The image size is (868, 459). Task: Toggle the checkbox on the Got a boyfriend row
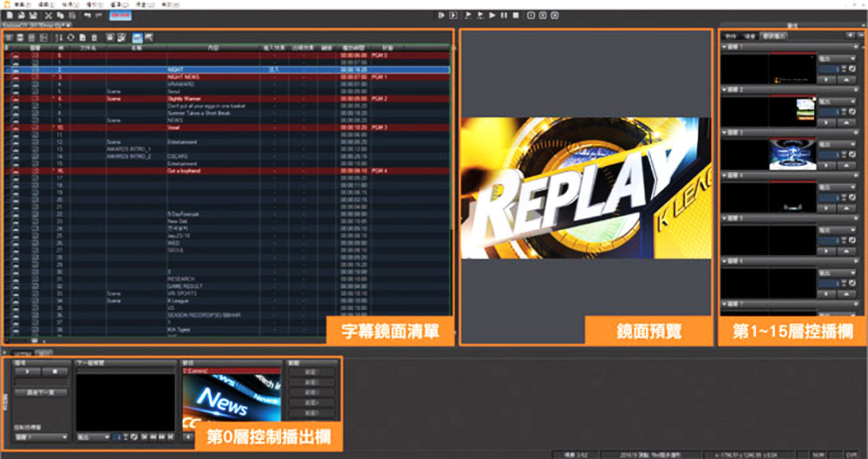coord(36,171)
